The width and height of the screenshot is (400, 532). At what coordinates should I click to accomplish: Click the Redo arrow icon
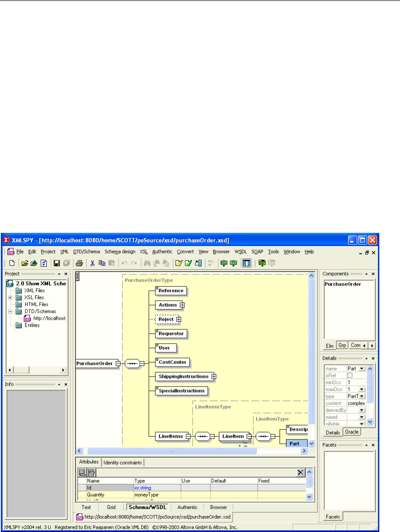[x=134, y=263]
